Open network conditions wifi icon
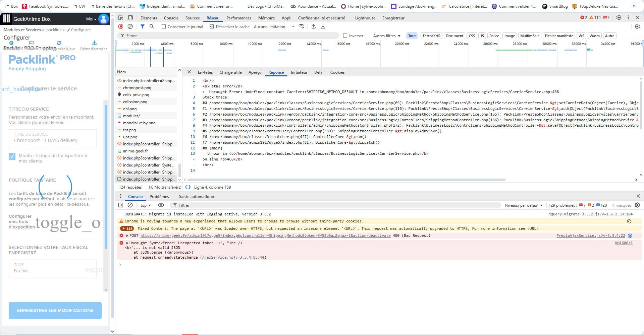 (302, 26)
